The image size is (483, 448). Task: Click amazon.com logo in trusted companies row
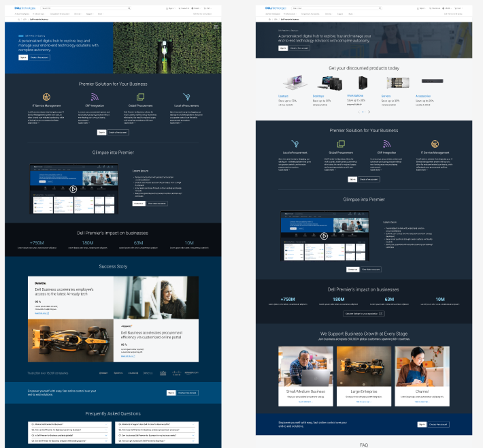click(x=191, y=373)
